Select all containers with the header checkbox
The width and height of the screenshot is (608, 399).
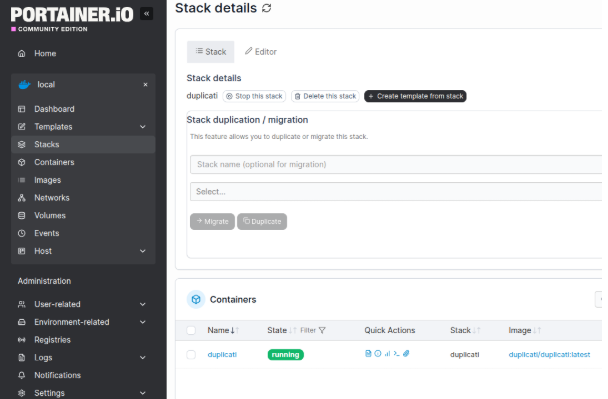point(191,330)
